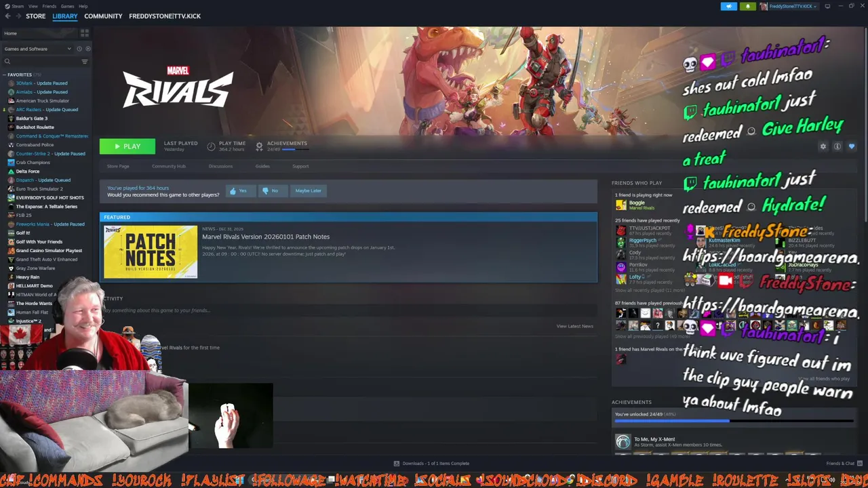Open the FREDDYSTONE|TTV.KICK profile tab
Screen dimensions: 868x488
(165, 16)
